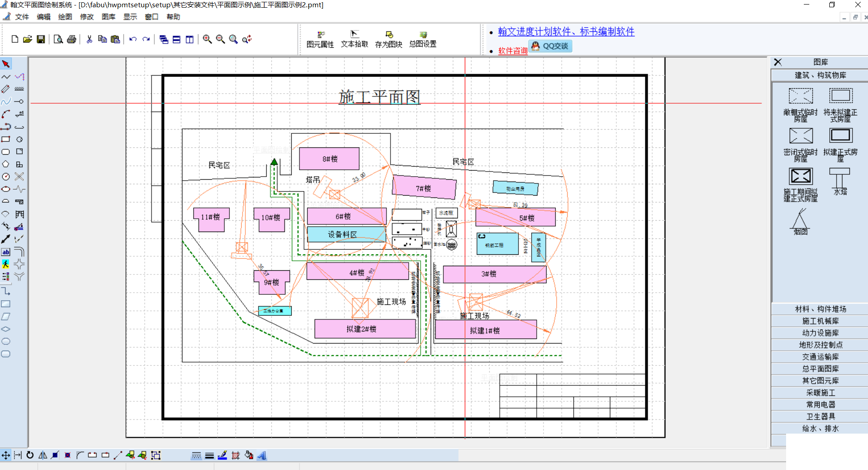The image size is (868, 470).
Task: Expand the 给水、排水 category
Action: pos(820,428)
